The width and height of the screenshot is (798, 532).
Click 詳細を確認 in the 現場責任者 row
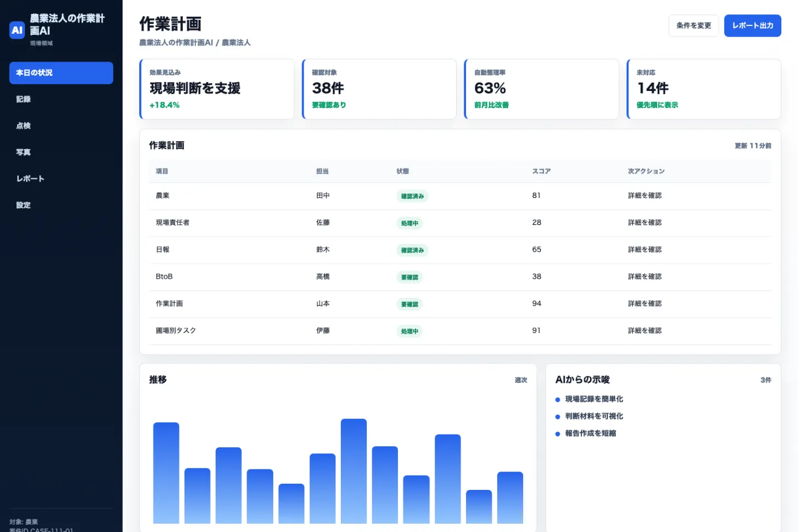[644, 223]
